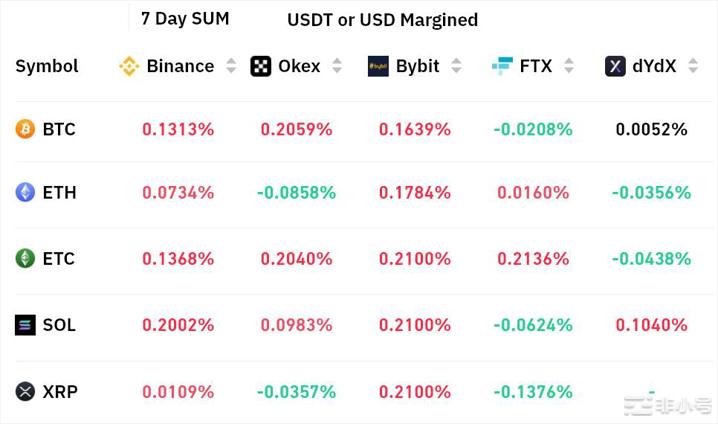Screen dimensions: 718x424
Task: Sort by Okex using the sort arrows
Action: pyautogui.click(x=337, y=66)
